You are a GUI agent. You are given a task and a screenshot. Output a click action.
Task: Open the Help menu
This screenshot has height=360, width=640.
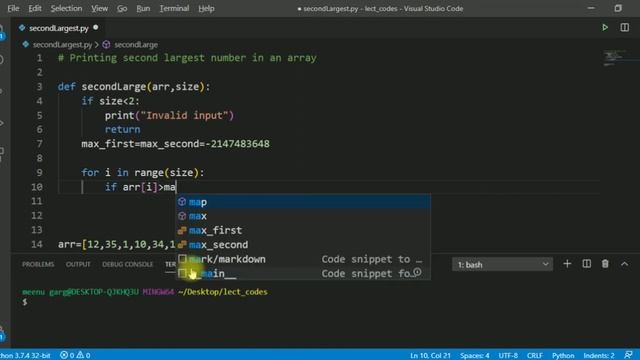pos(206,8)
